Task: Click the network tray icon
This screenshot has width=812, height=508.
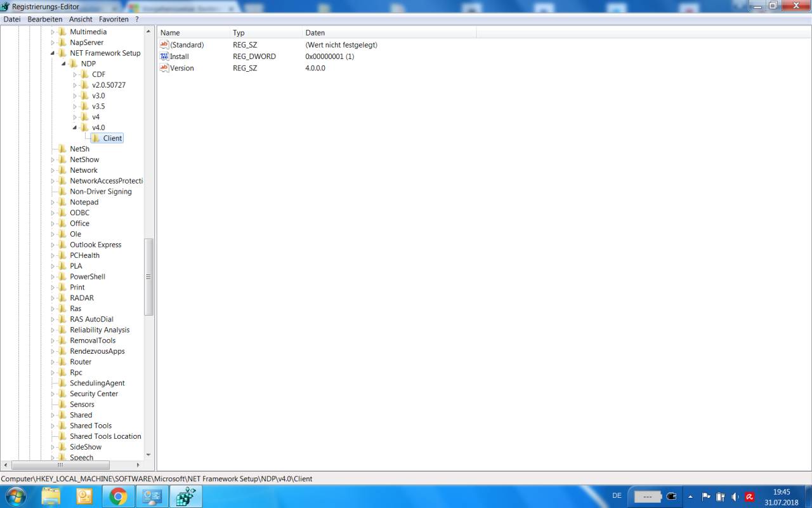Action: pyautogui.click(x=721, y=497)
